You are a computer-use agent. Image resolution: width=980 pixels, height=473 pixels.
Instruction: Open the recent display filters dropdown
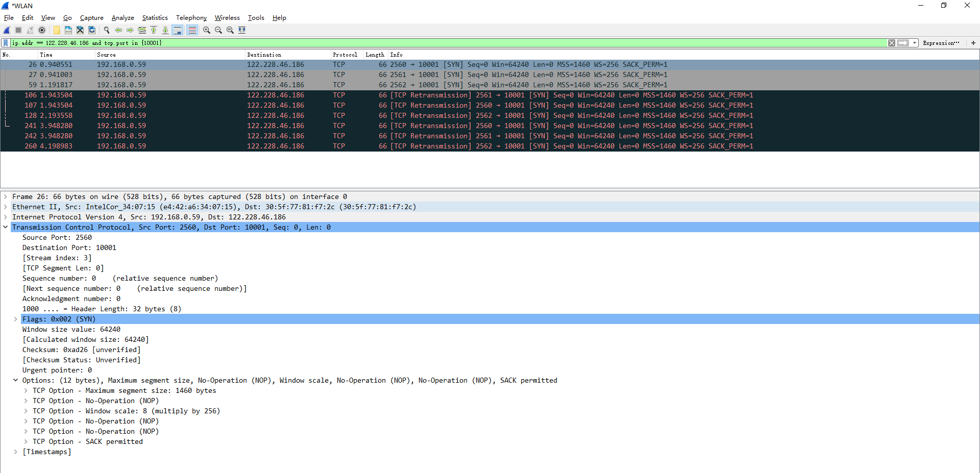[915, 43]
